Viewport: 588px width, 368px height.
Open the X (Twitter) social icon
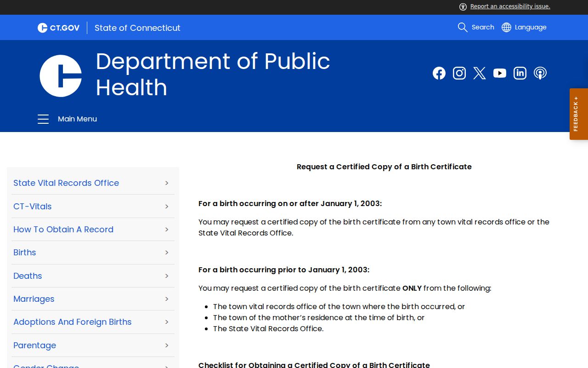pos(480,73)
